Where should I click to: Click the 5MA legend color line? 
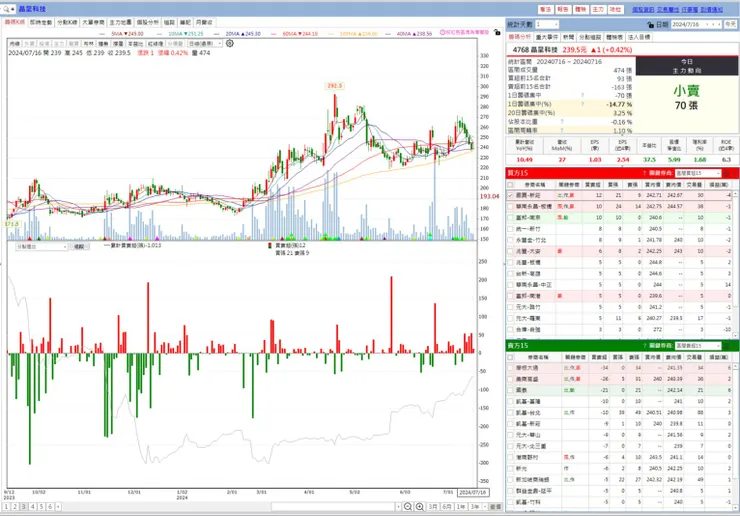[103, 34]
